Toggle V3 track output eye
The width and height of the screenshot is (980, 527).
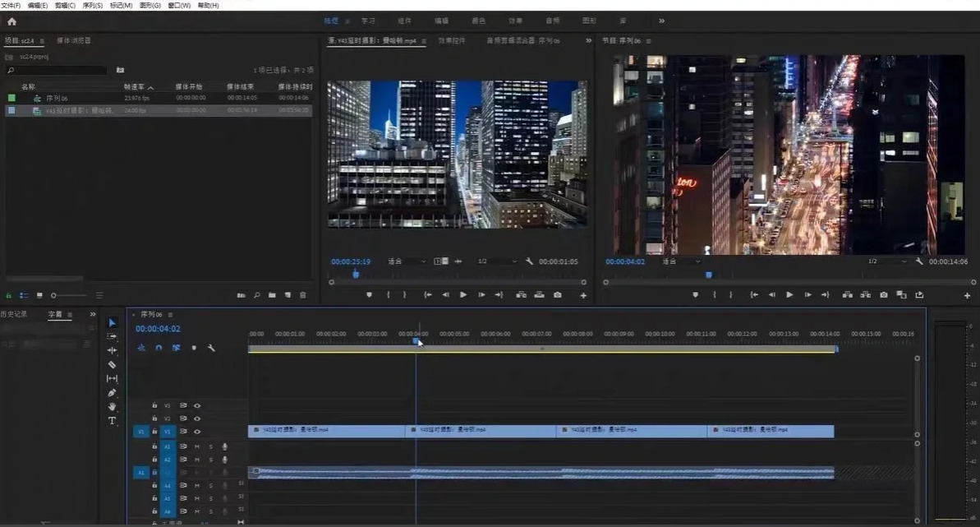click(x=197, y=405)
